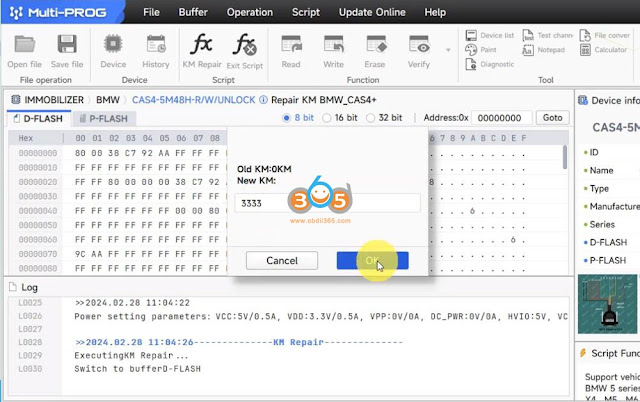Click the KM Repair timestamp log line

tap(238, 342)
